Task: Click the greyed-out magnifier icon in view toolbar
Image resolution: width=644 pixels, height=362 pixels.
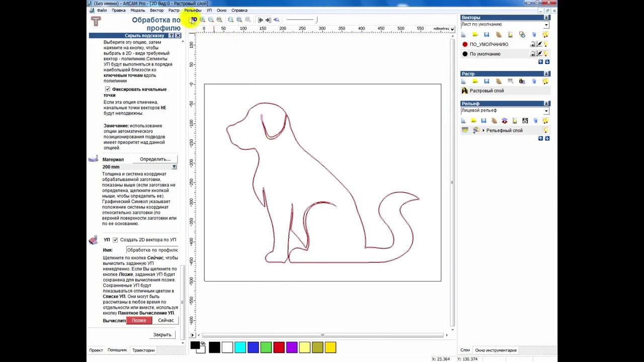Action: (x=248, y=20)
